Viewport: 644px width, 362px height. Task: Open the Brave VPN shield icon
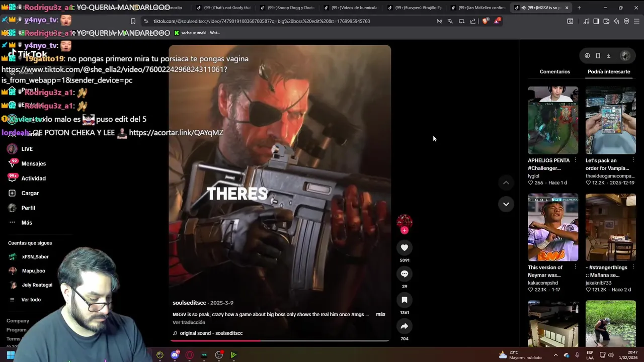626,21
